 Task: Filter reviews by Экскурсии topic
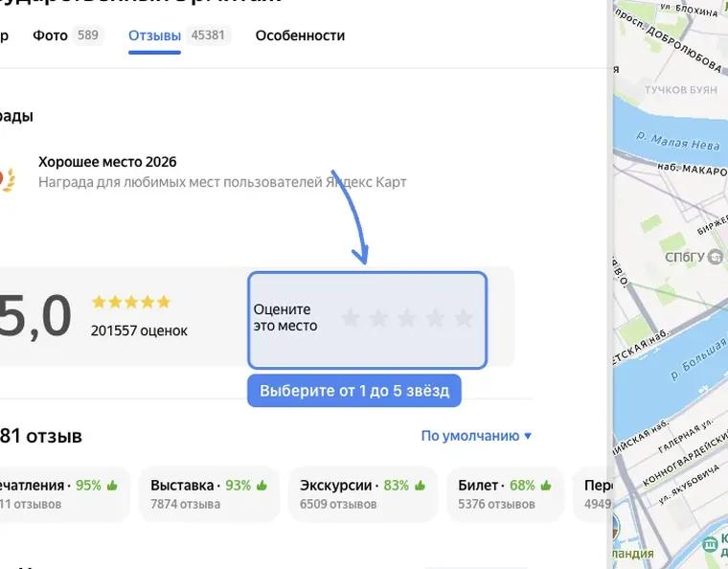coord(363,494)
